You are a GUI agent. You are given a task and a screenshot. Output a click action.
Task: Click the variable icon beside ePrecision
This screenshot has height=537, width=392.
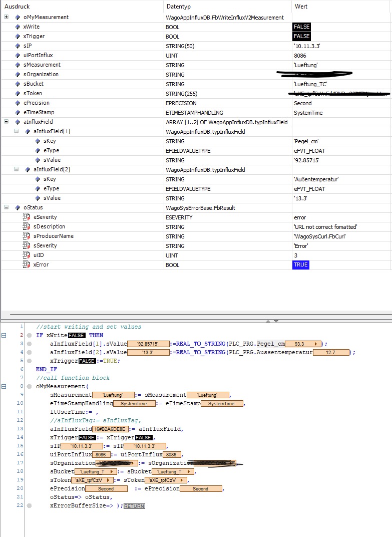pos(18,103)
